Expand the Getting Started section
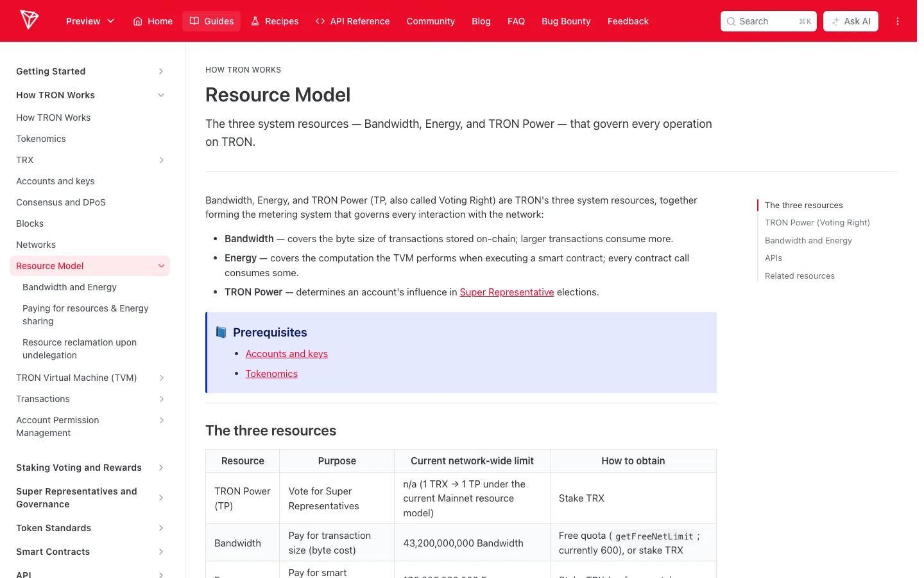This screenshot has height=578, width=924. (x=161, y=71)
